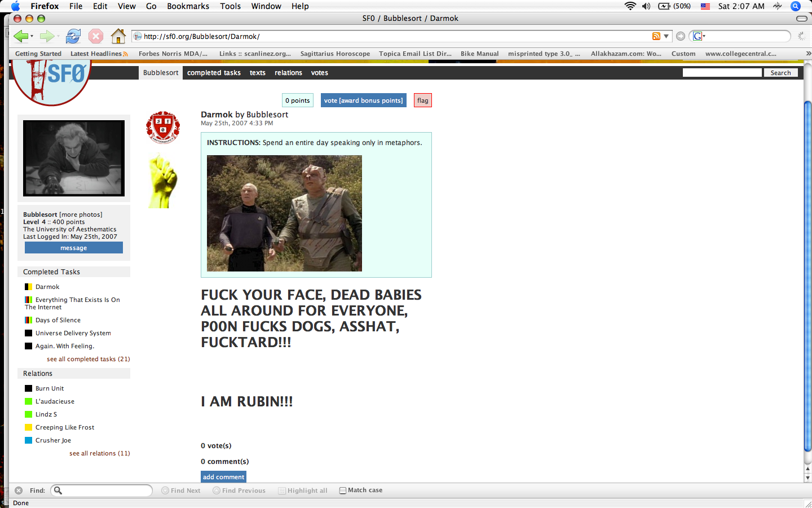Show more bookmarks via overflow chevron
Viewport: 812px width, 508px height.
pyautogui.click(x=808, y=54)
